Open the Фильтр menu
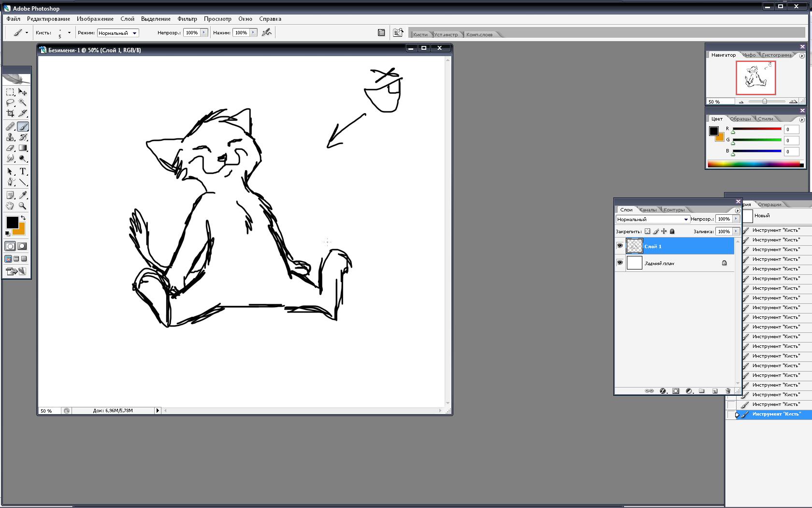Image resolution: width=812 pixels, height=508 pixels. pos(187,19)
